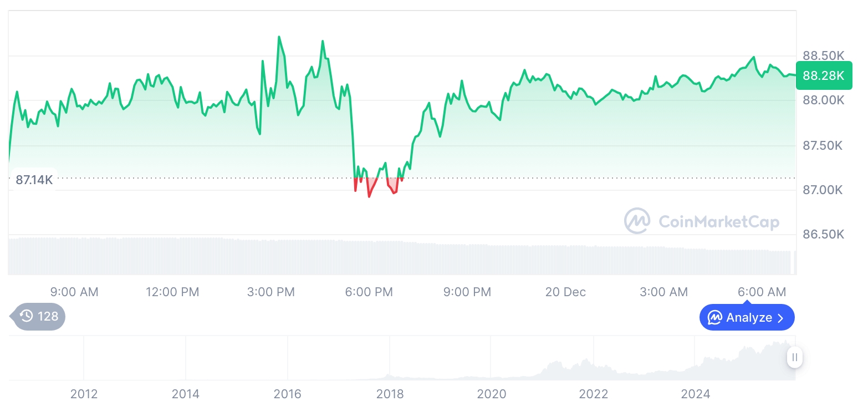
Task: Click the CoinMarketCap watermark text
Action: 718,222
